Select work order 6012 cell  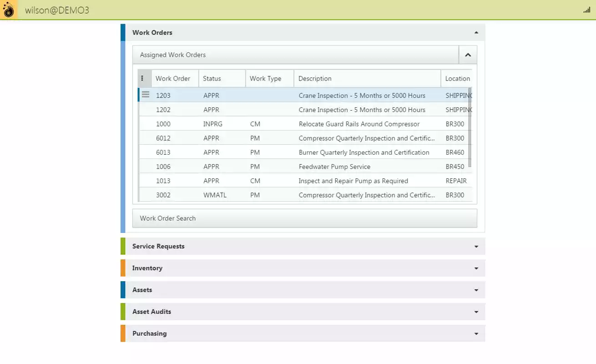pyautogui.click(x=163, y=138)
